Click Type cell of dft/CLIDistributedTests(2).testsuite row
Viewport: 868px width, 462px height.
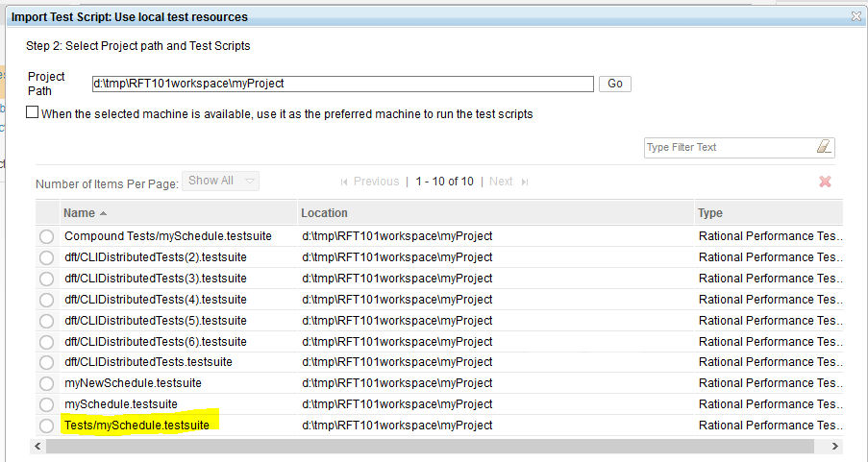[771, 257]
